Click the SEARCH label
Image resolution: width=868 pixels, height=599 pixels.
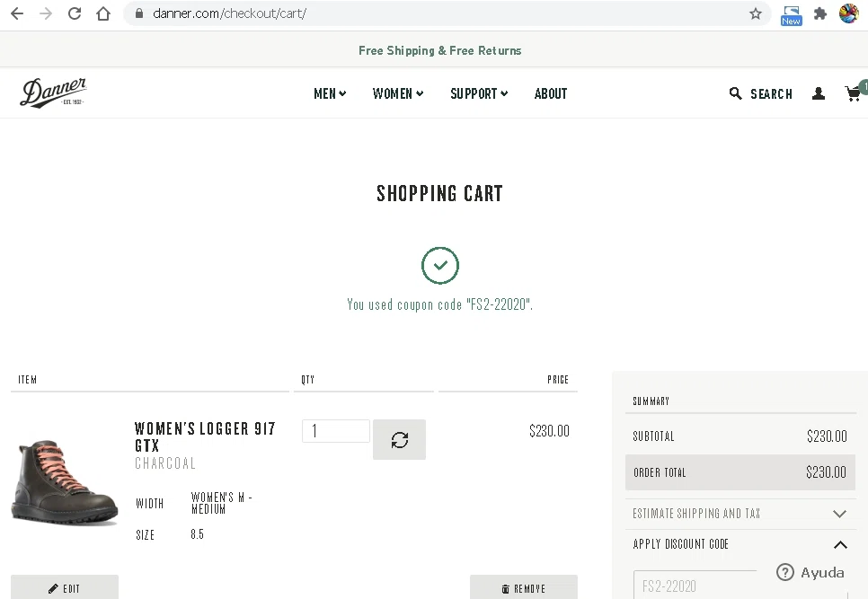[x=771, y=94]
